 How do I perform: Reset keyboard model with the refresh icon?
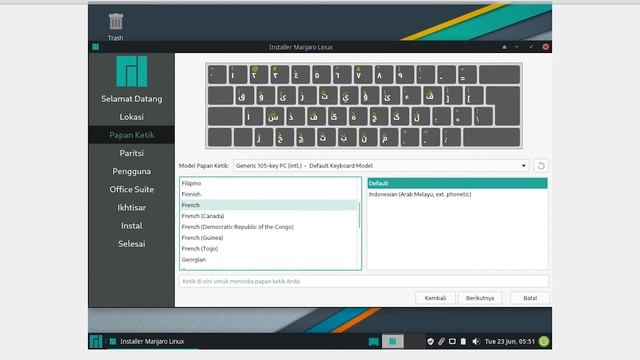tap(541, 166)
